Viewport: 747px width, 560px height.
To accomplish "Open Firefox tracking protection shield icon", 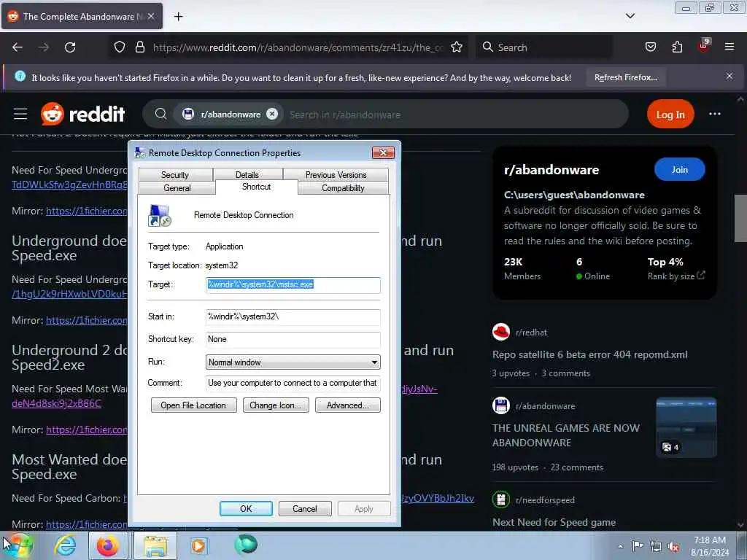I will point(120,47).
